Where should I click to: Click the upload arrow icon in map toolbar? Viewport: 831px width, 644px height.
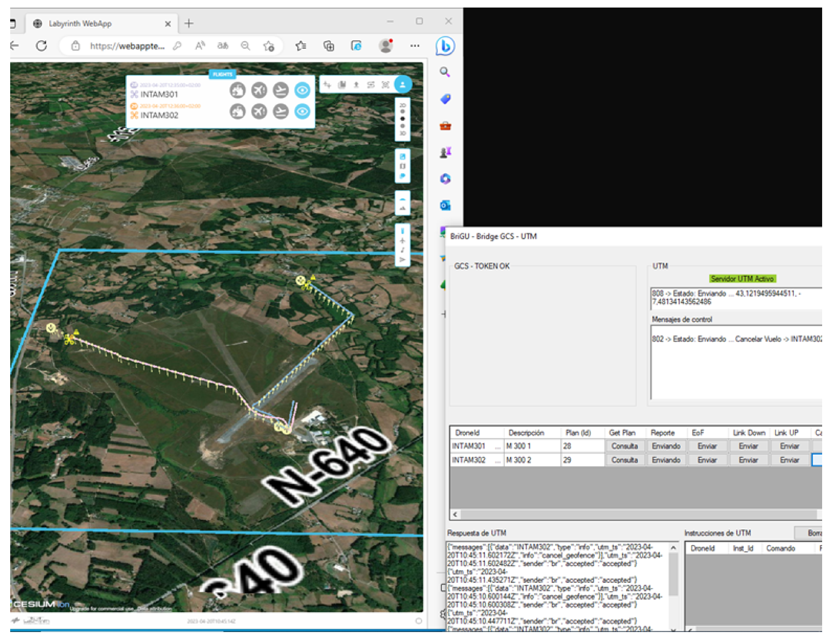tap(356, 85)
